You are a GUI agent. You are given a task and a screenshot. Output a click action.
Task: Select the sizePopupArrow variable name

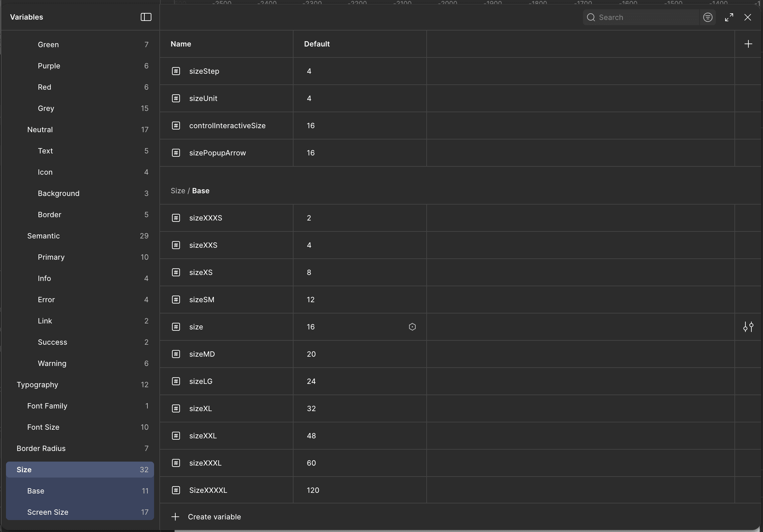coord(217,153)
